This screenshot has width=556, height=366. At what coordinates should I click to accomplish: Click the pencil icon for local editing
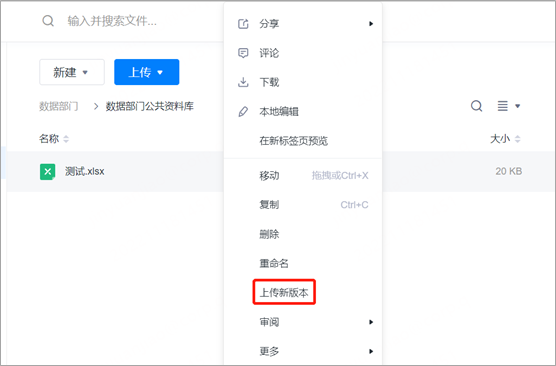[243, 112]
